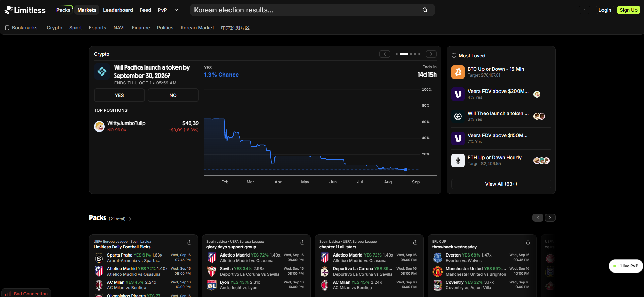644x297 pixels.
Task: Click the Deportivo La Coruna club badge
Action: (325, 271)
